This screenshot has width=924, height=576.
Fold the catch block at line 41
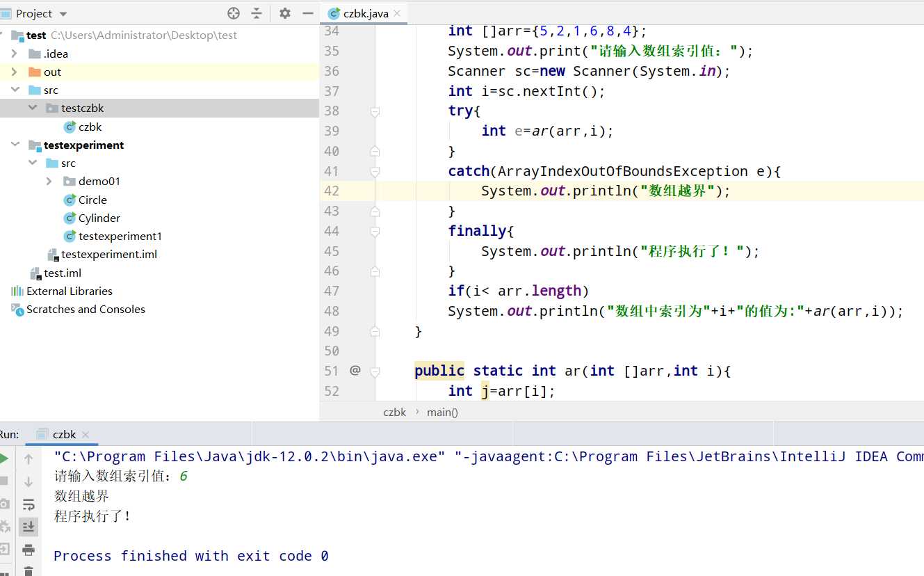(x=375, y=171)
